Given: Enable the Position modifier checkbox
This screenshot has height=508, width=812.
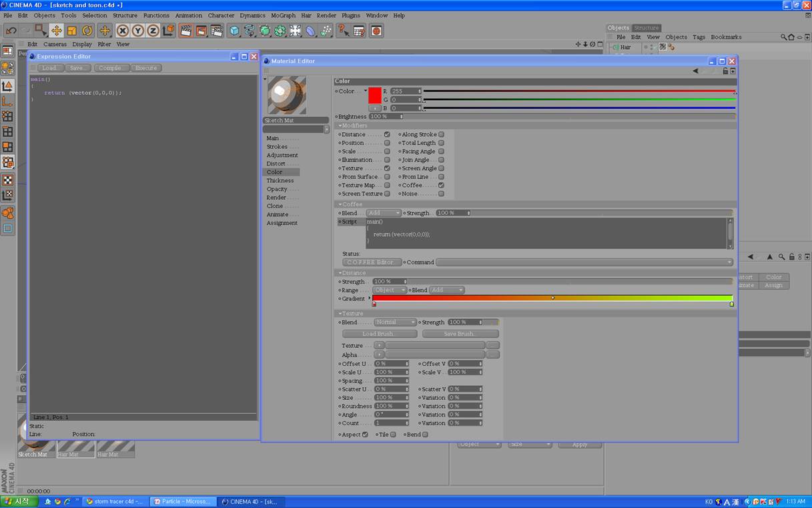Looking at the screenshot, I should pyautogui.click(x=387, y=143).
